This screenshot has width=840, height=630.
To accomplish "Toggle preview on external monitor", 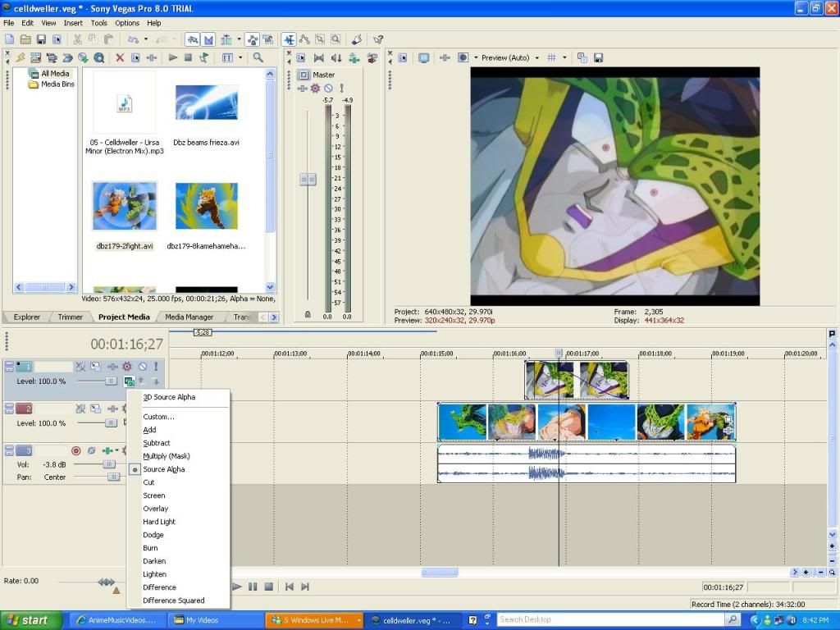I will point(423,58).
